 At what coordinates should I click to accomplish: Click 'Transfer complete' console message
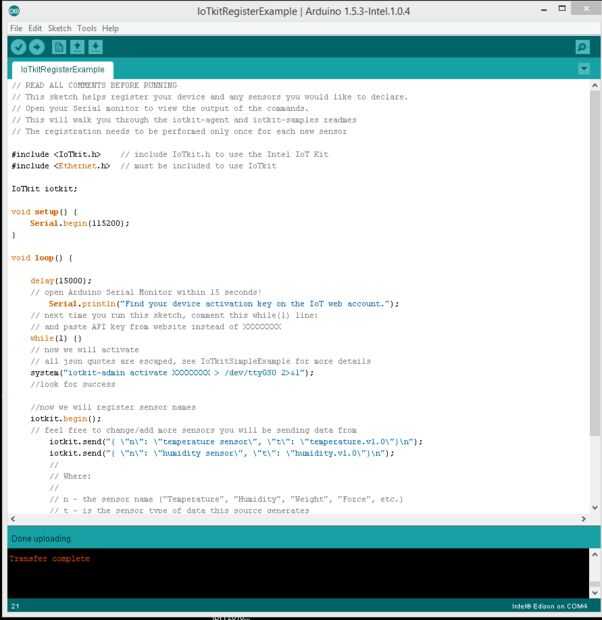(50, 558)
